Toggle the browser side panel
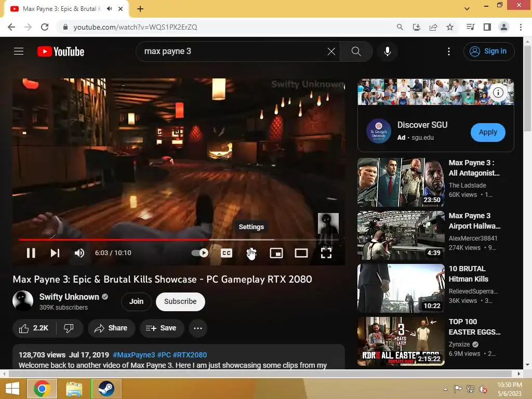The width and height of the screenshot is (532, 399). (x=487, y=27)
